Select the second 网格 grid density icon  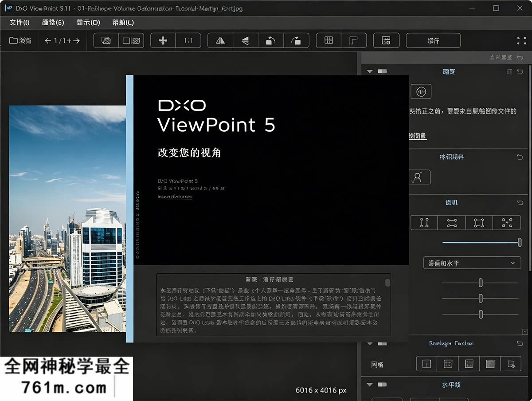click(448, 364)
